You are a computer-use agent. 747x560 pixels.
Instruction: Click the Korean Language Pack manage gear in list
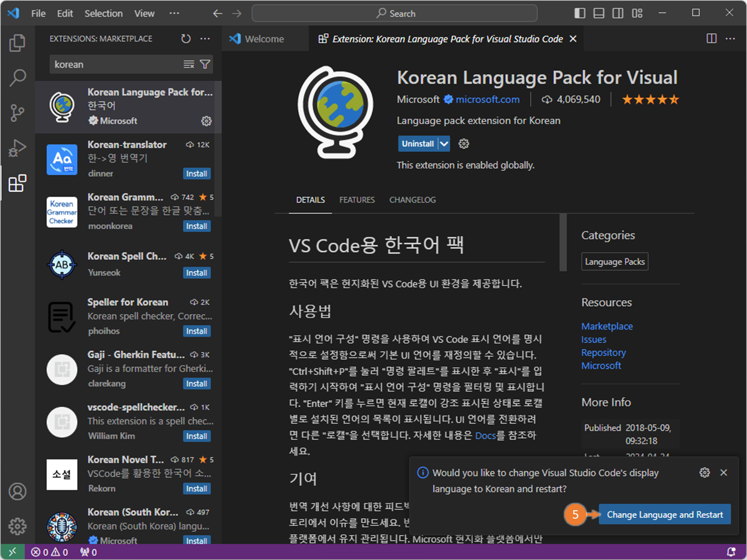[206, 121]
